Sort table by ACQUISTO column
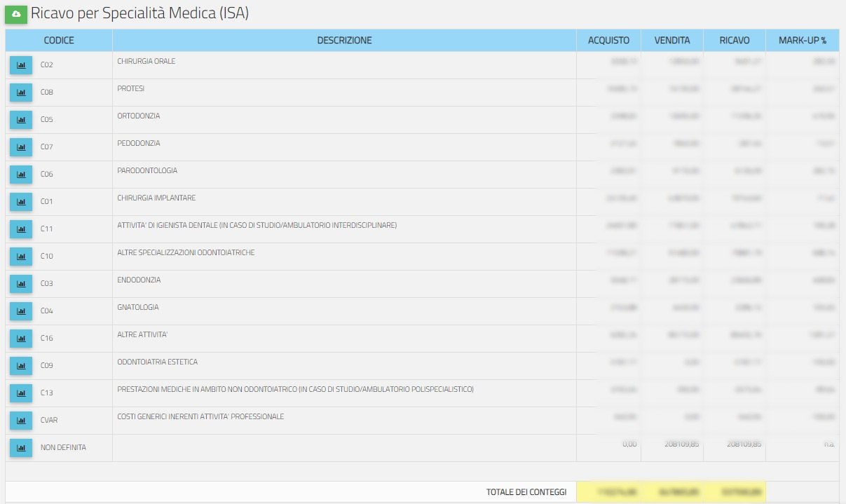This screenshot has width=846, height=504. click(608, 41)
